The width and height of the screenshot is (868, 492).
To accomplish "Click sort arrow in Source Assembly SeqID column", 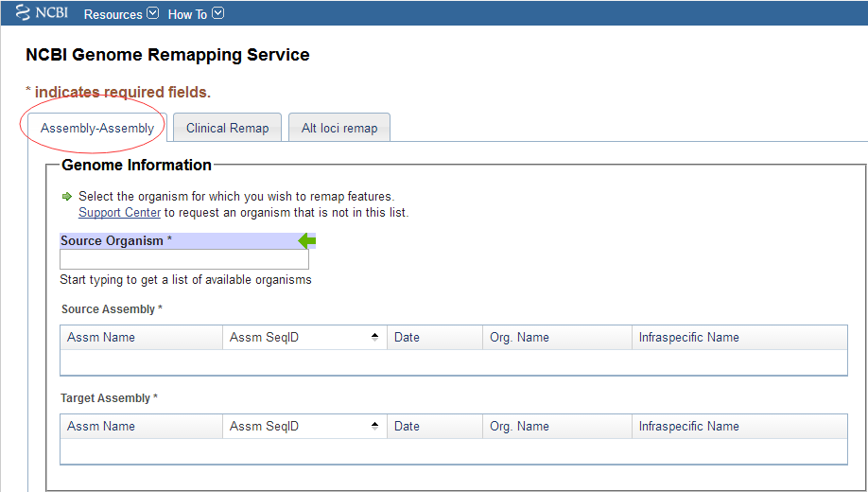I will click(374, 337).
